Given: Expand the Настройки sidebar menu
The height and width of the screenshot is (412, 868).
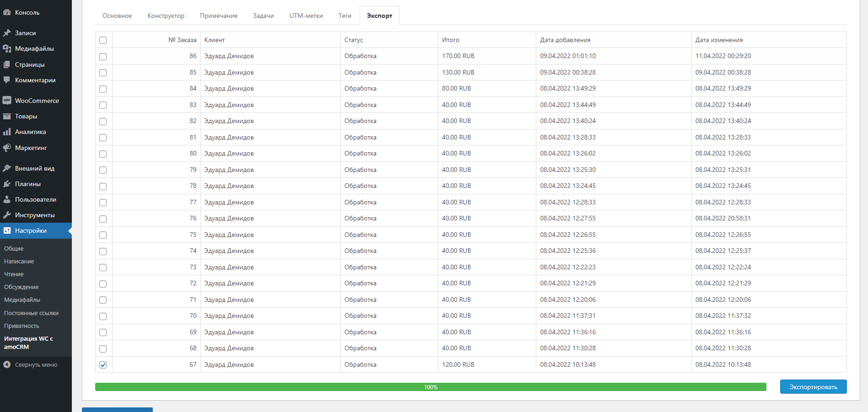Looking at the screenshot, I should (31, 230).
